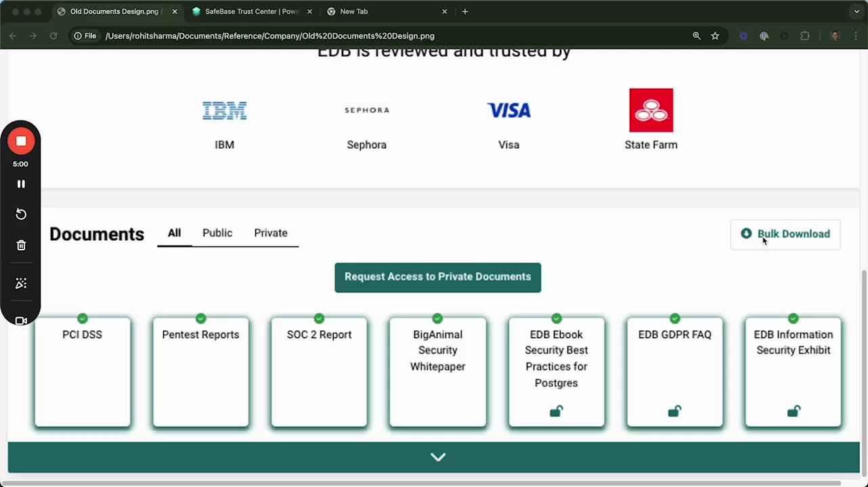Click the Documents section heading

click(x=97, y=234)
